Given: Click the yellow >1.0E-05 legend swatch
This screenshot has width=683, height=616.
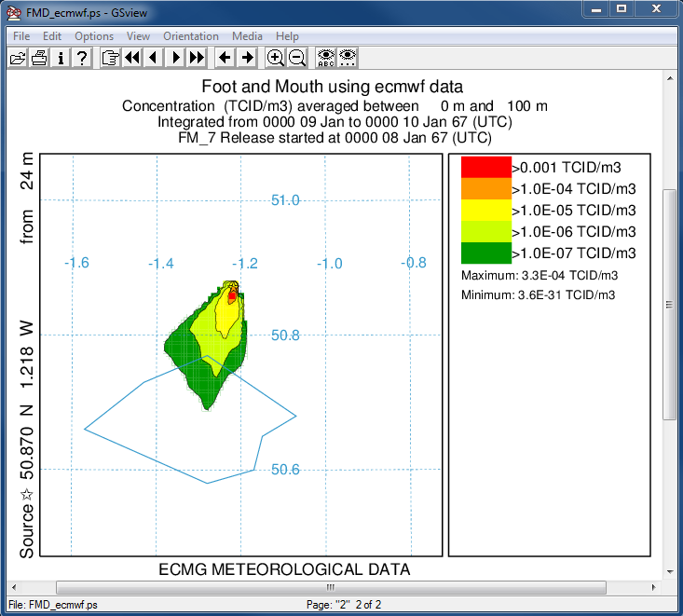Looking at the screenshot, I should pos(486,210).
